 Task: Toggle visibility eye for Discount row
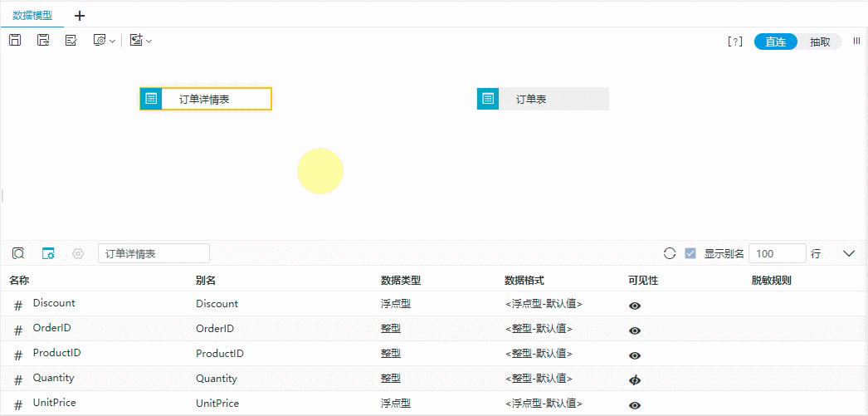coord(635,306)
